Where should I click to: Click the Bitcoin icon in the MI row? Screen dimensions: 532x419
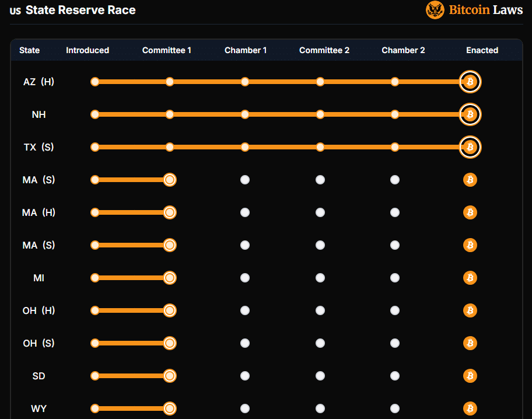click(x=470, y=278)
